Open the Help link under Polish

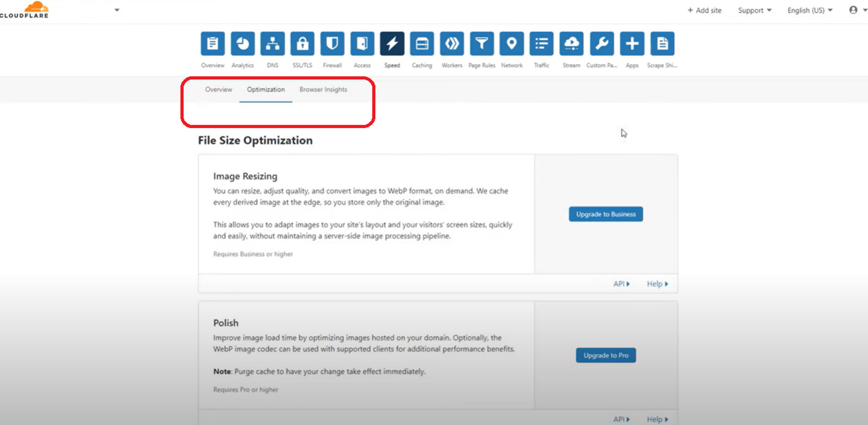[657, 419]
